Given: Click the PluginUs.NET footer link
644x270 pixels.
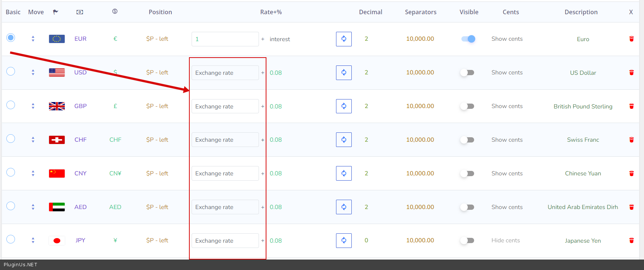Looking at the screenshot, I should (21, 264).
